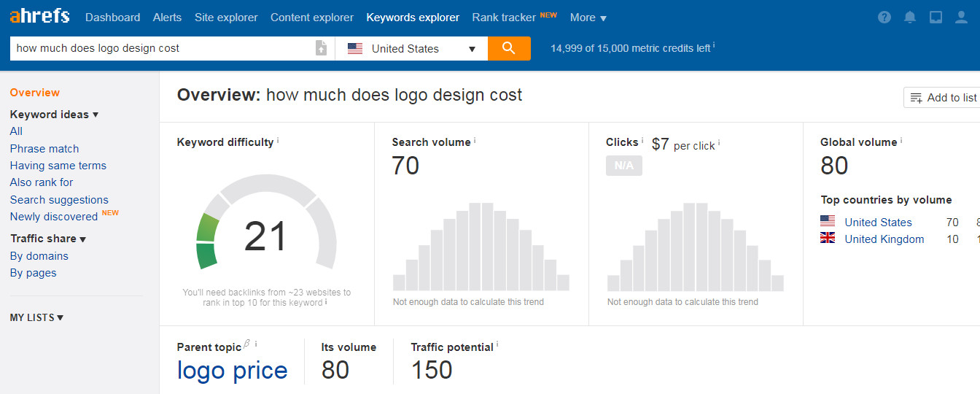Click the orange search magnifier button
980x394 pixels.
(509, 48)
